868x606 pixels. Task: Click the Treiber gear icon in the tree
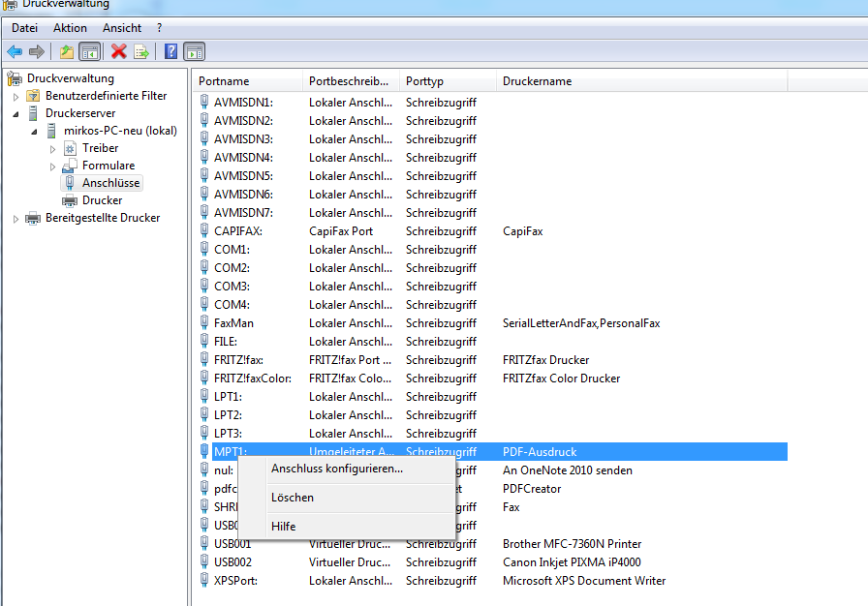(x=70, y=148)
